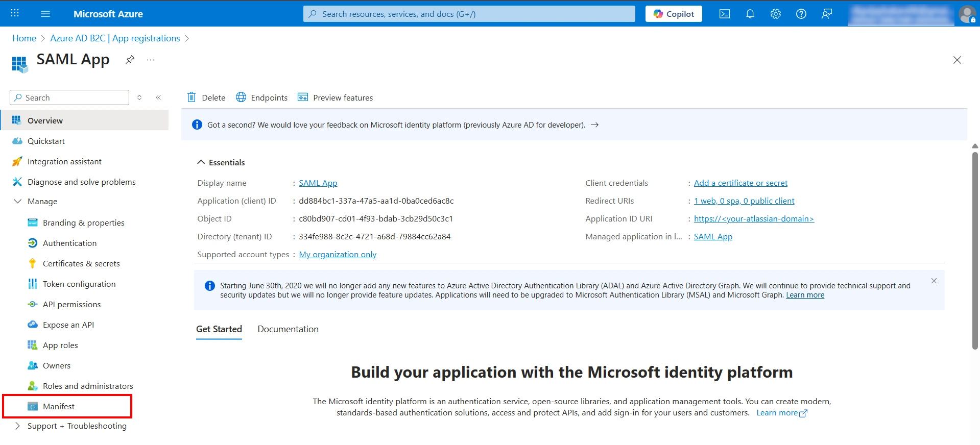Click the Authentication icon
Screen dimensions: 980x445
tap(33, 243)
